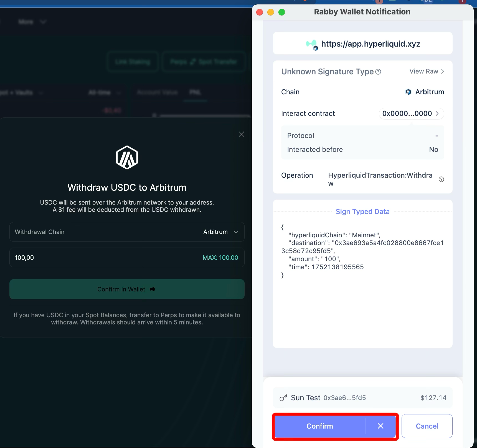Click the help icon beside Unknown Signature Type
477x448 pixels.
coord(378,72)
